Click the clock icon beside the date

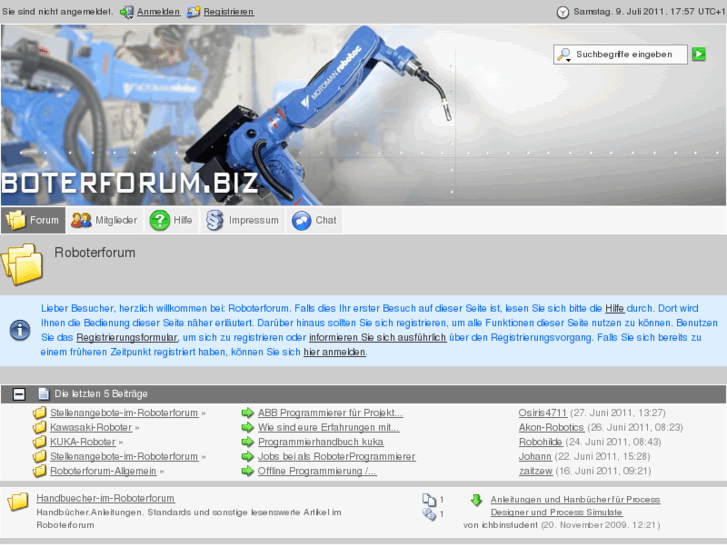click(x=562, y=12)
